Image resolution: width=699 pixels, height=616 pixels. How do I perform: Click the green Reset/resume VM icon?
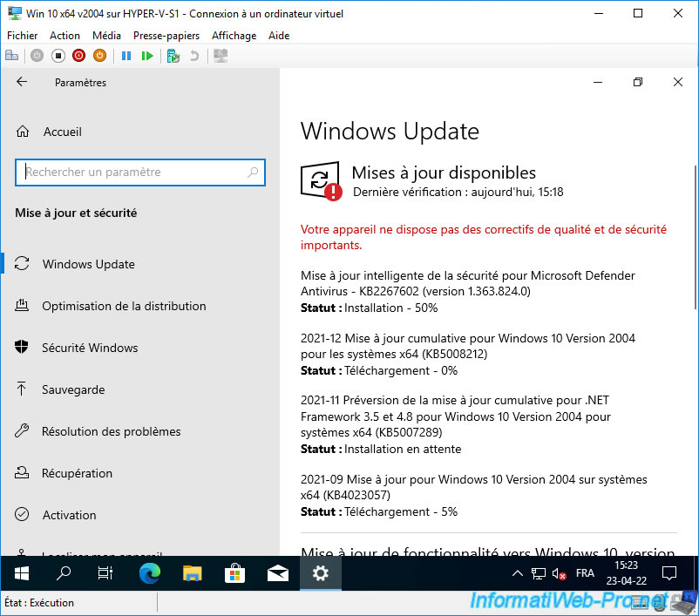(147, 56)
